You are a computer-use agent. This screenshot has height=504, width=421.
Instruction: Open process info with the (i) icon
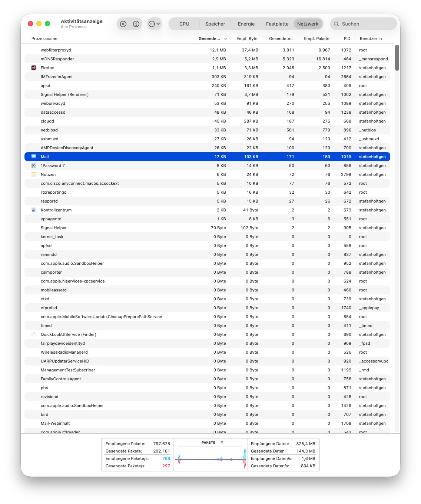click(x=136, y=24)
